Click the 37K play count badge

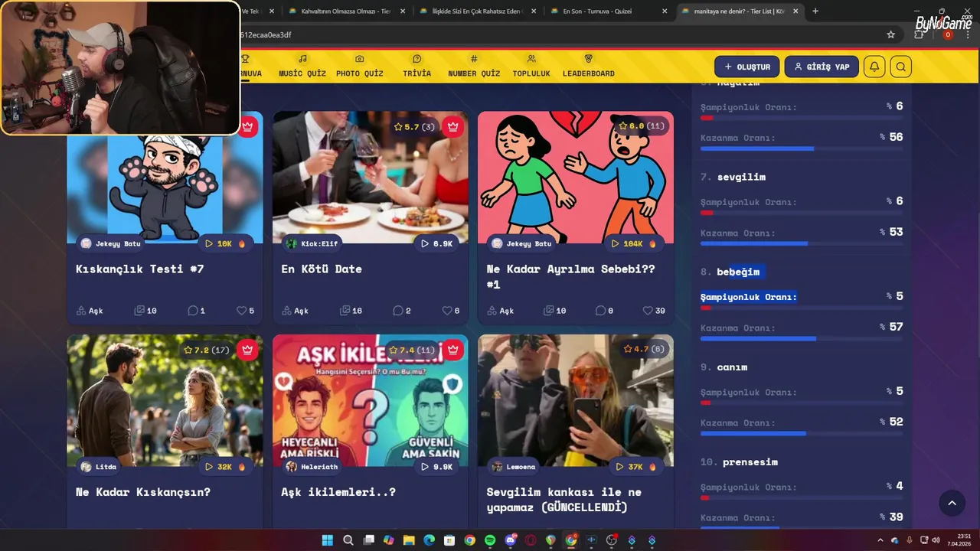635,466
